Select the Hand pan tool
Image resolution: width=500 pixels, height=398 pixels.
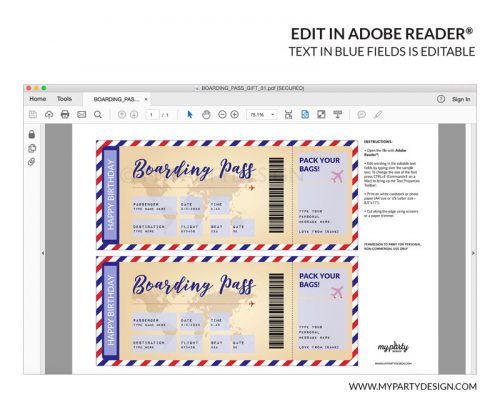point(206,115)
